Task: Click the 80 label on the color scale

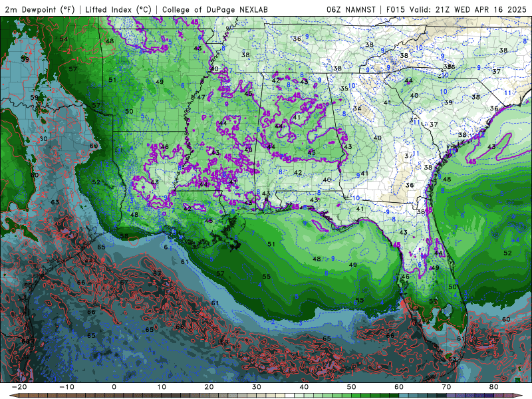Action: click(494, 387)
